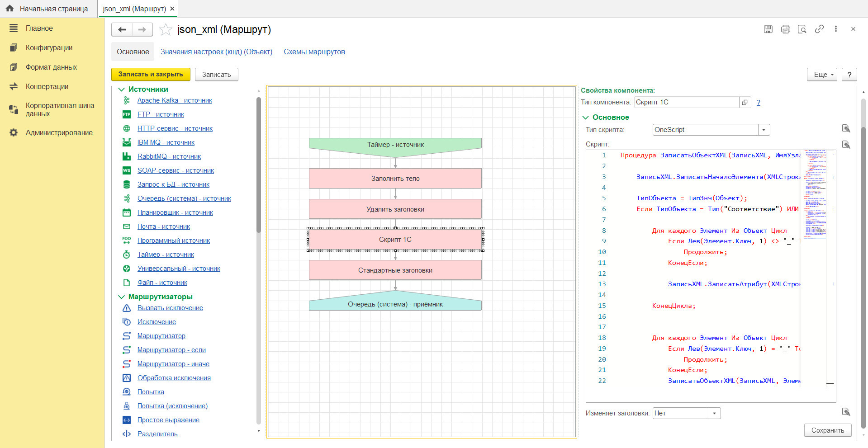The height and width of the screenshot is (448, 868).
Task: Open the three-dot more options menu
Action: coord(836,29)
